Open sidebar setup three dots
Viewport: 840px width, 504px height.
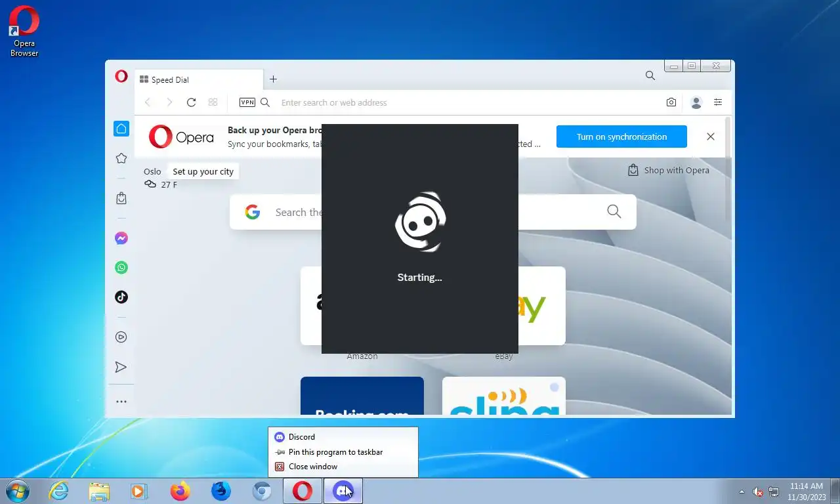click(x=121, y=402)
